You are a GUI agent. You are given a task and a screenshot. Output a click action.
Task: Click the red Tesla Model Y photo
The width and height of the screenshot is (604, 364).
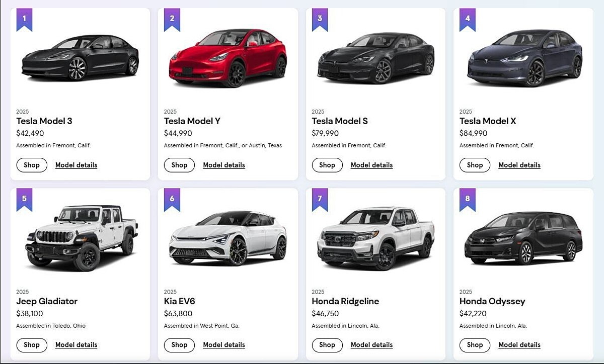click(228, 59)
